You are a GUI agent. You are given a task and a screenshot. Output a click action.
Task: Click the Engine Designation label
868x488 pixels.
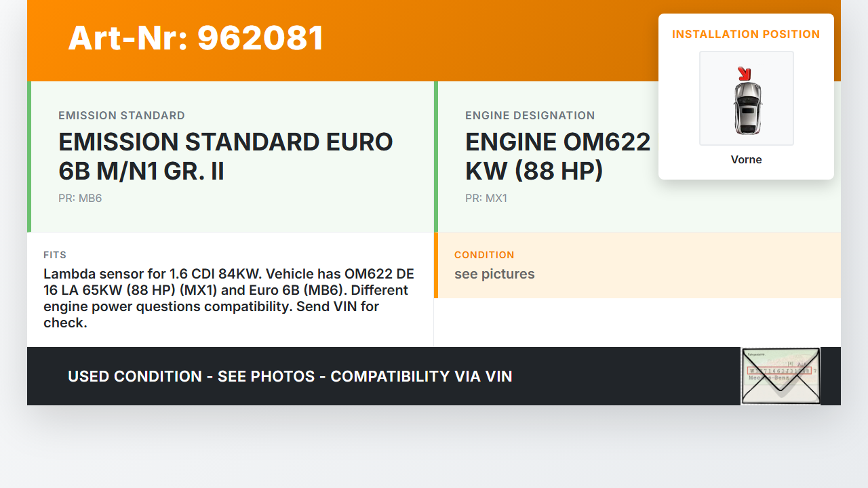pos(530,115)
